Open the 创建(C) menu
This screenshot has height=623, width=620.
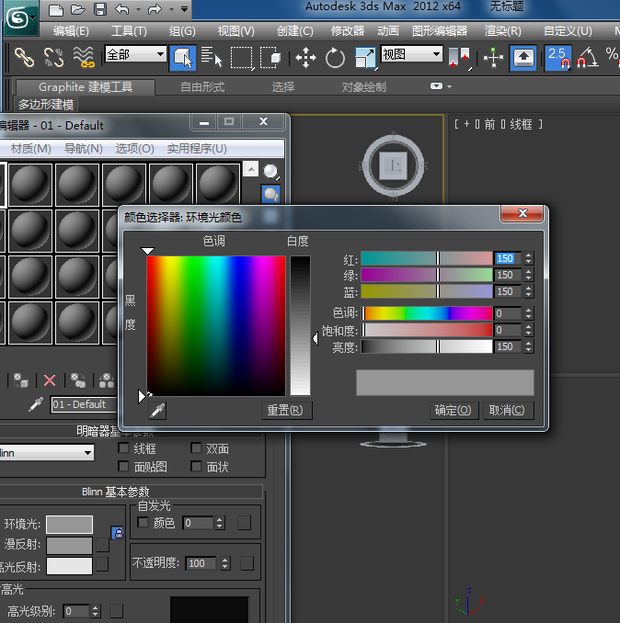pyautogui.click(x=293, y=31)
